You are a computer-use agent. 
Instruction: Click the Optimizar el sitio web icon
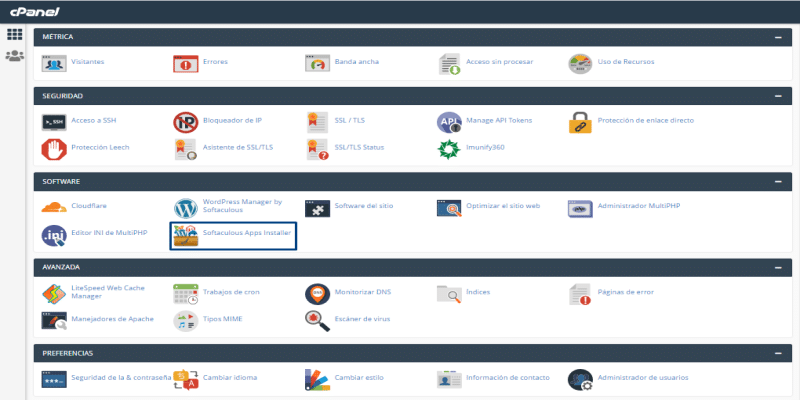coord(449,208)
